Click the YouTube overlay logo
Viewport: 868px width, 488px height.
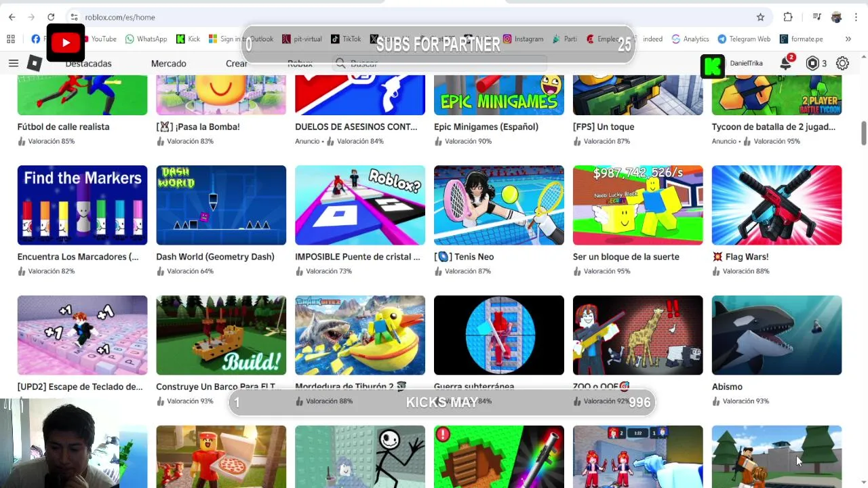66,43
